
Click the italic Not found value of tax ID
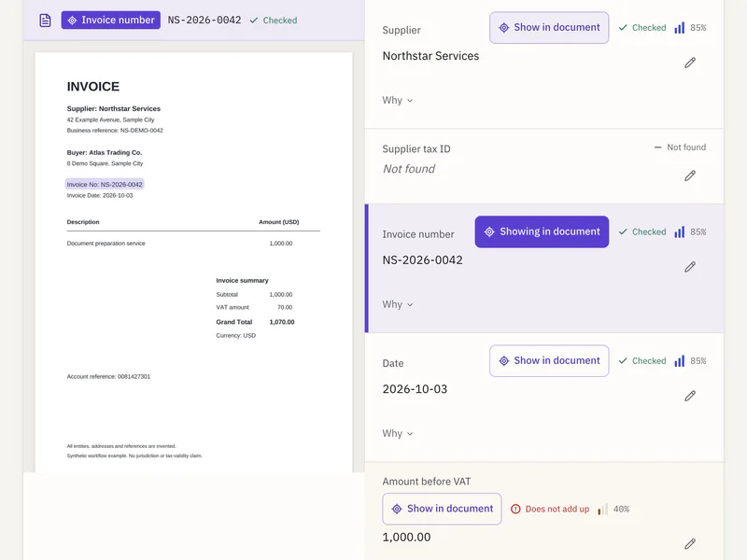click(409, 169)
